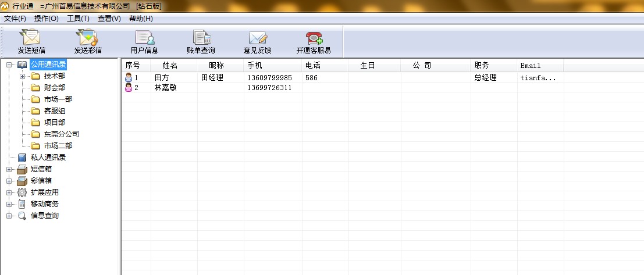Screen dimensions: 644x275
Task: Click 开通客服易 red telephone icon
Action: click(x=314, y=38)
